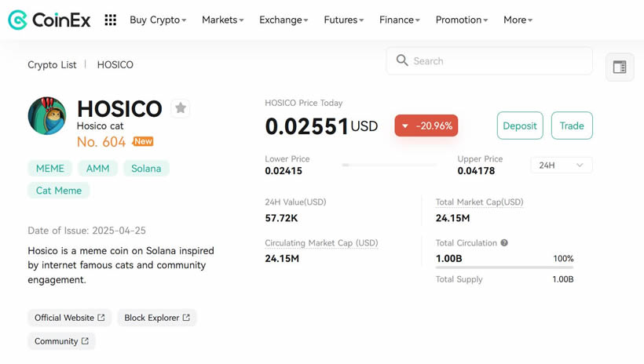
Task: Click the HOSICO cat coin avatar
Action: [x=47, y=116]
